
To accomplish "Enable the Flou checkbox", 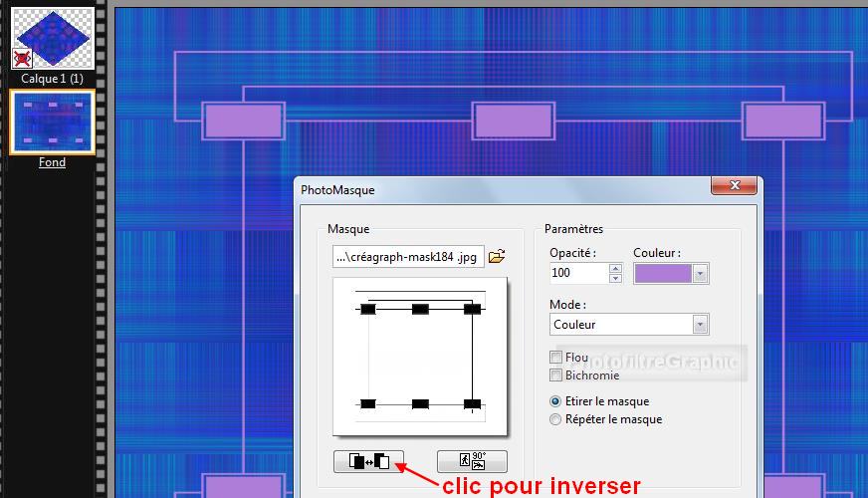I will [x=556, y=358].
